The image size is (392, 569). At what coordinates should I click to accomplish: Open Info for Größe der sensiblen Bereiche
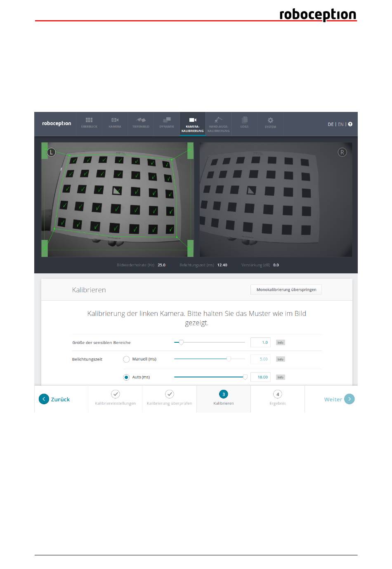(x=281, y=343)
